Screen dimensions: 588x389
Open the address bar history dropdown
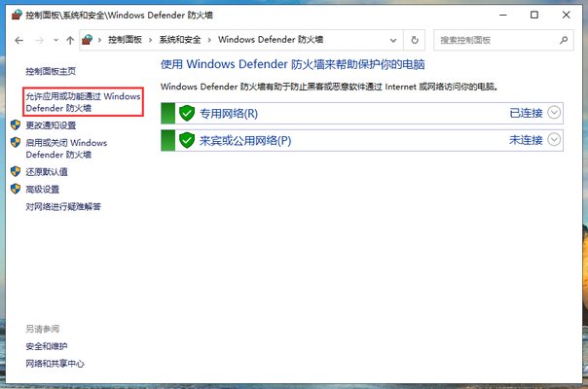point(395,40)
